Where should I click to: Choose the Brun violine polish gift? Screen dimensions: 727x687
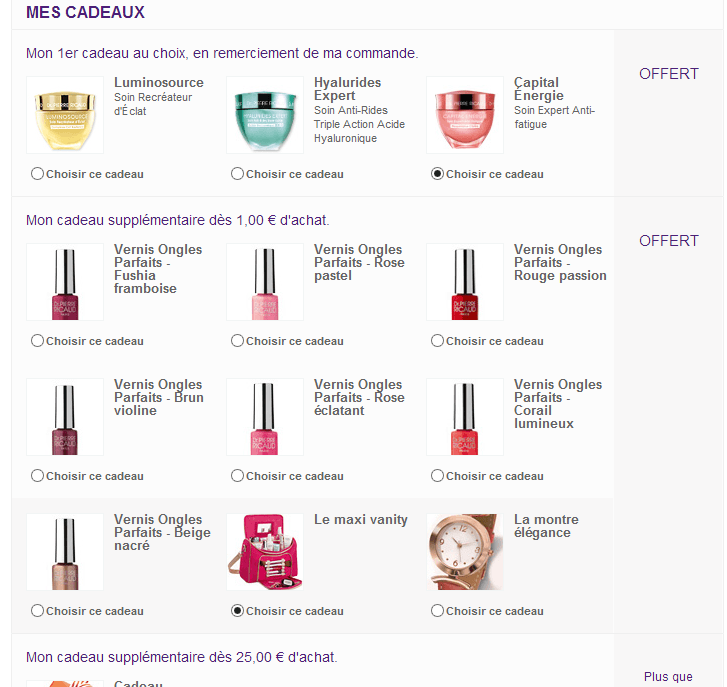[x=38, y=476]
